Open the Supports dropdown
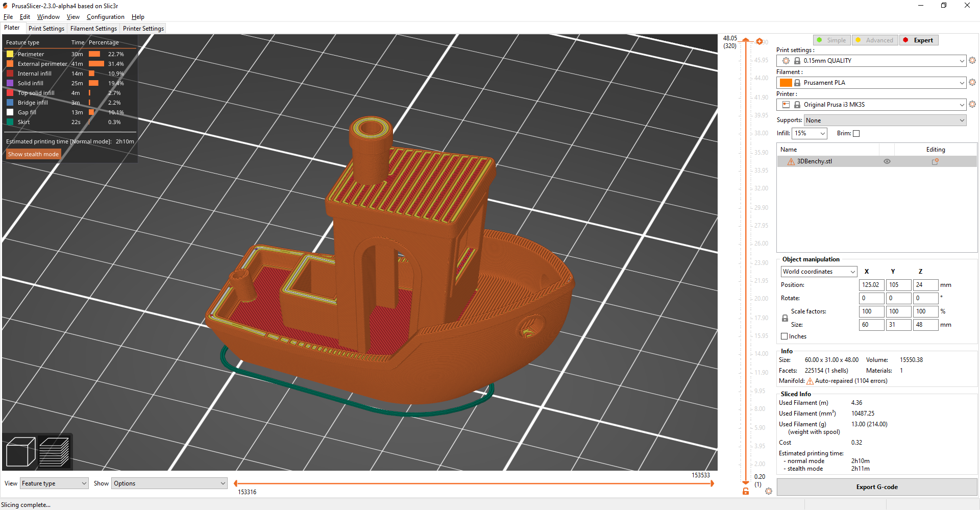Viewport: 980px width, 510px height. pos(885,120)
